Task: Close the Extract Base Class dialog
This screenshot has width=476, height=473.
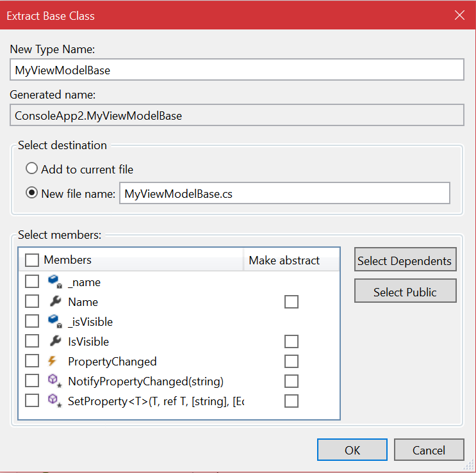Action: [x=459, y=15]
